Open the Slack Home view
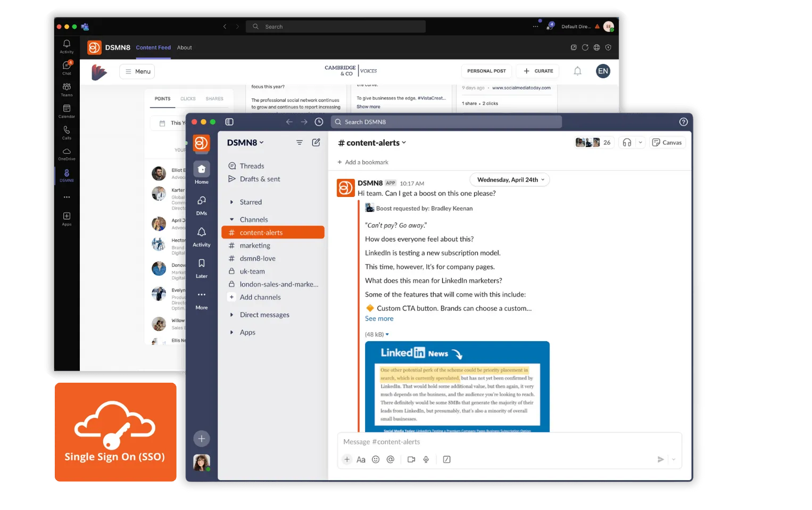The height and width of the screenshot is (510, 812). tap(202, 173)
